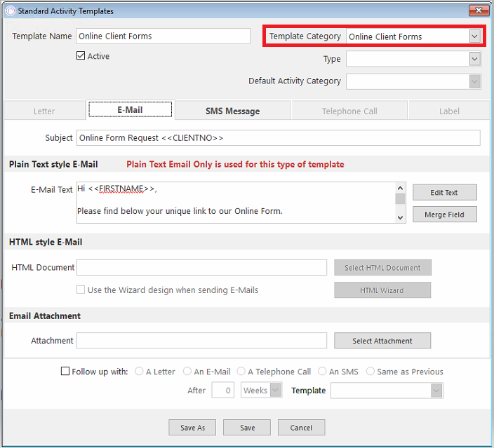Screen dimensions: 494x448
Task: Choose A Telephone Call follow-up option
Action: click(x=241, y=371)
